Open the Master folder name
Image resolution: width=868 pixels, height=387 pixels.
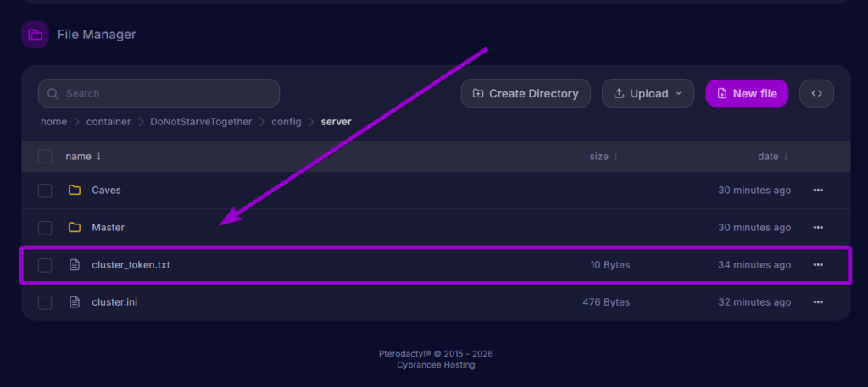point(108,227)
